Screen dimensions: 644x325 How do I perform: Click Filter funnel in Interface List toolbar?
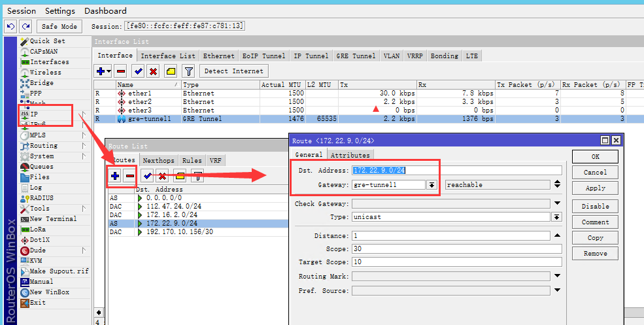click(188, 71)
